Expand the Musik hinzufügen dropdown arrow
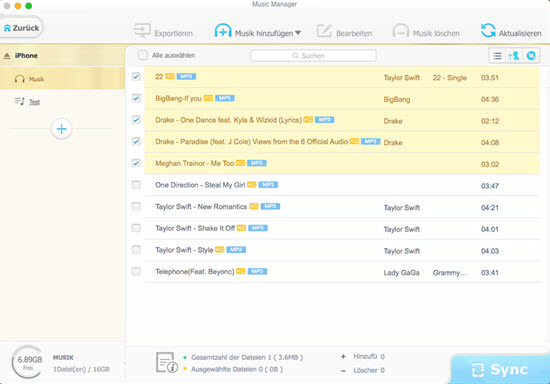Viewport: 550px width, 384px height. point(298,33)
